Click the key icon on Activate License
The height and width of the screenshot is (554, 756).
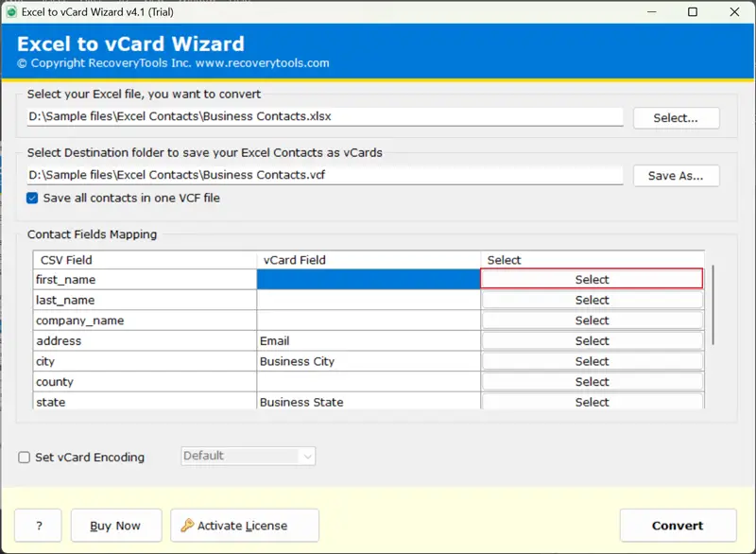[188, 526]
